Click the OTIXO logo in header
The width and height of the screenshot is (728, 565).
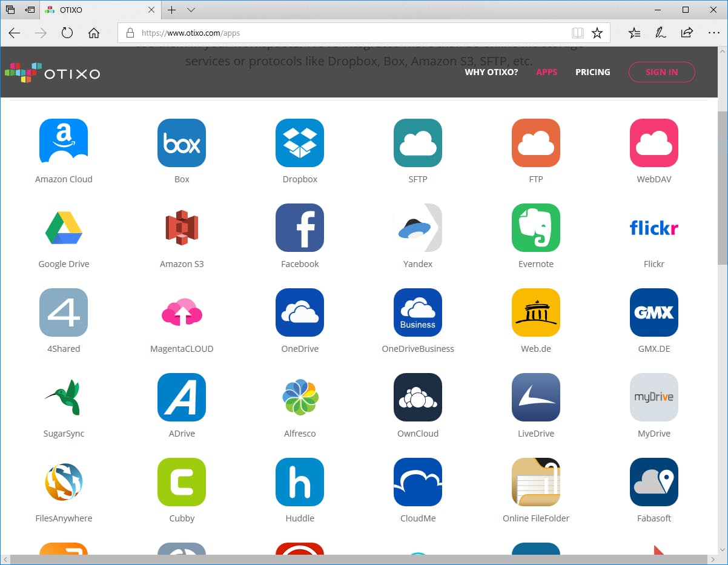[x=53, y=73]
